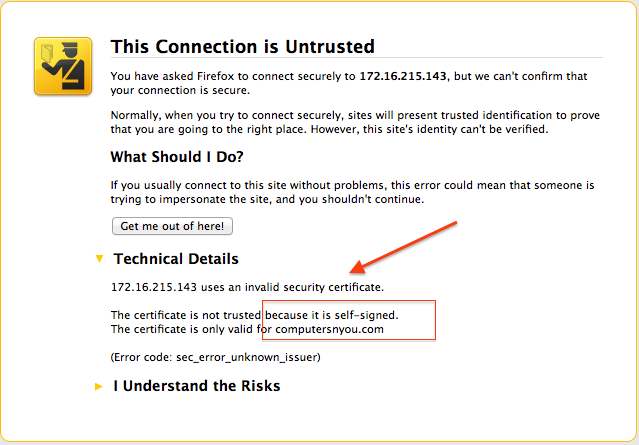Click the 'I Understand the Risks' heading
The height and width of the screenshot is (445, 639).
coord(196,386)
